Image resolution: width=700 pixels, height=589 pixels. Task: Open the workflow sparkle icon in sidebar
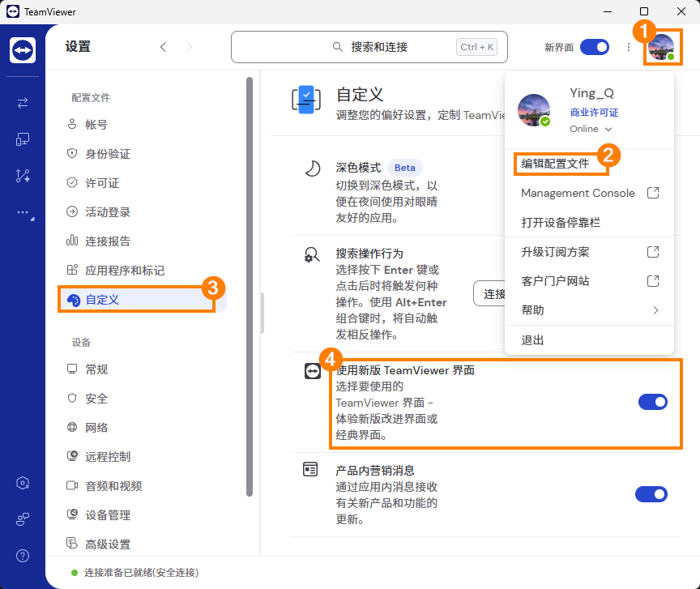23,176
